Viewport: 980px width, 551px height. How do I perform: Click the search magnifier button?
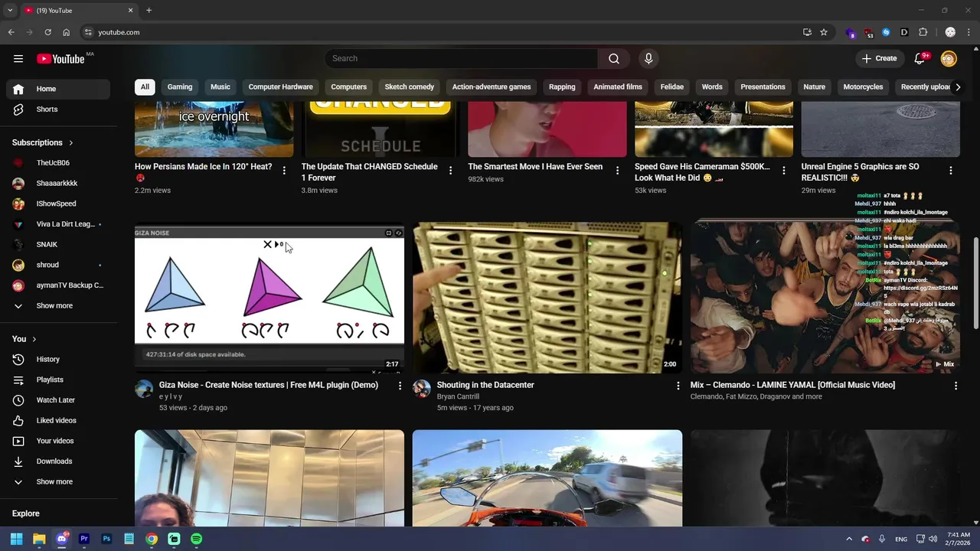(x=614, y=59)
